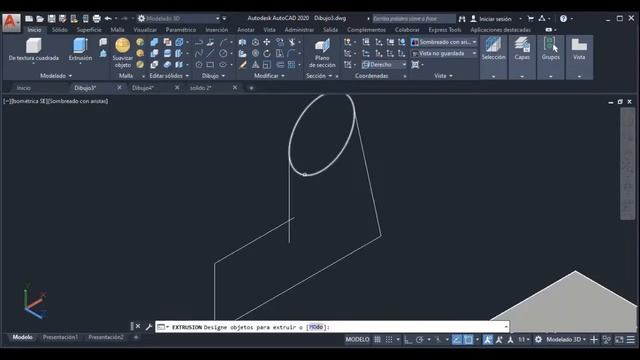Click Iniciar sesión sign-in button
This screenshot has height=360, width=640.
point(495,19)
